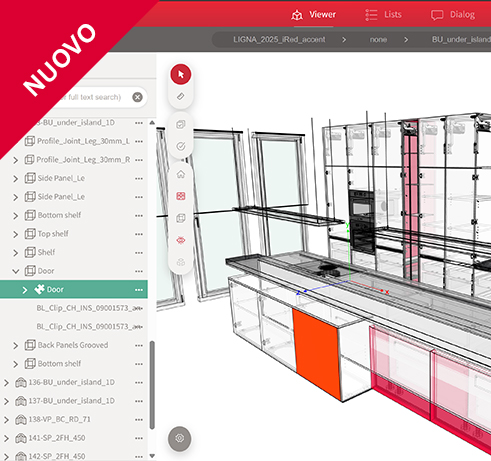
Task: Click the home view icon
Action: point(181,174)
